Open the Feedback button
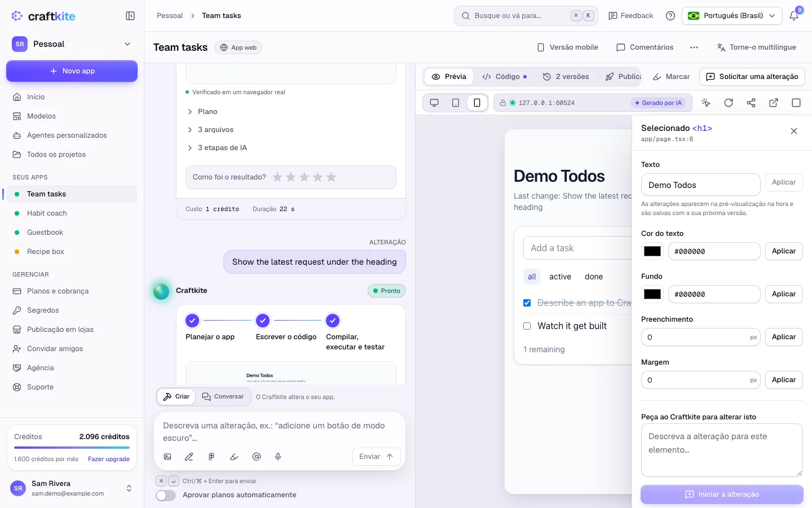The width and height of the screenshot is (812, 508). tap(631, 16)
